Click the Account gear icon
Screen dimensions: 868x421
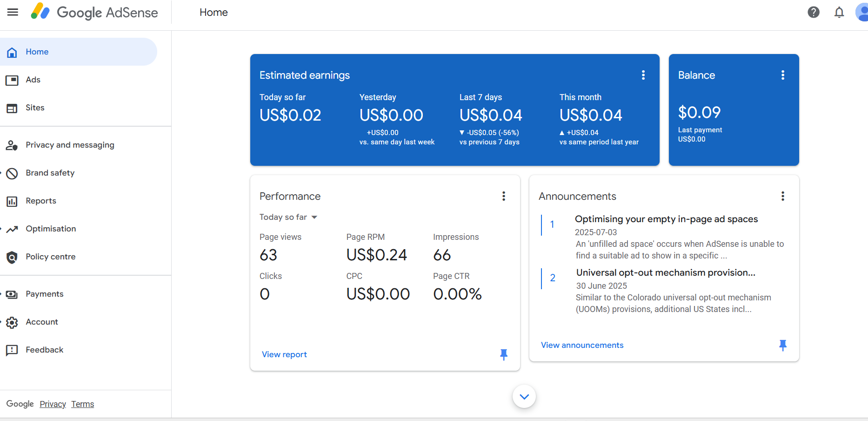tap(12, 322)
